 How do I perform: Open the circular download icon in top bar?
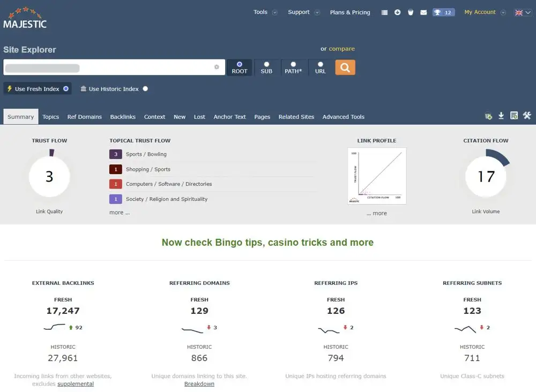coord(397,12)
